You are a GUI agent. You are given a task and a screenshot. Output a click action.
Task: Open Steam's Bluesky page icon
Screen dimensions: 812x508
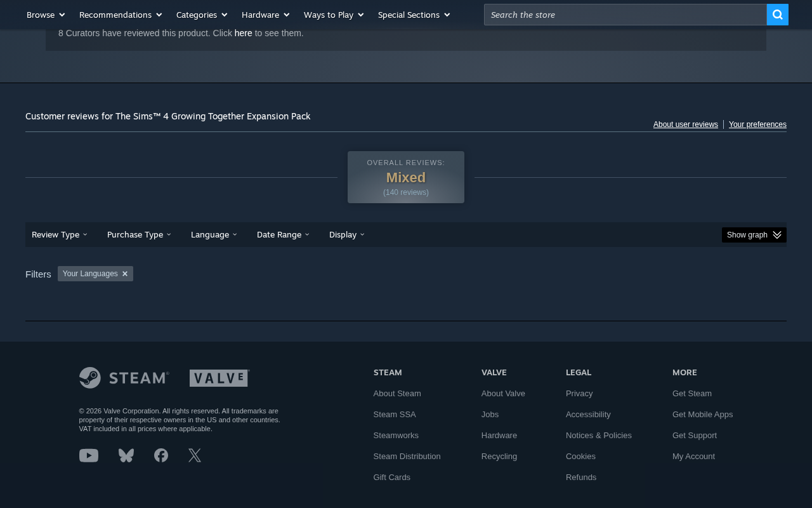pos(126,455)
